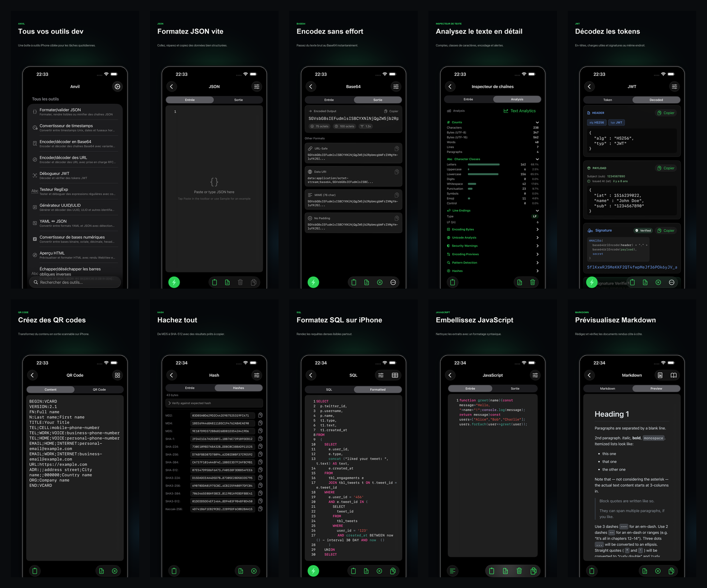Select the Entrée tab on Hash screen

click(190, 388)
